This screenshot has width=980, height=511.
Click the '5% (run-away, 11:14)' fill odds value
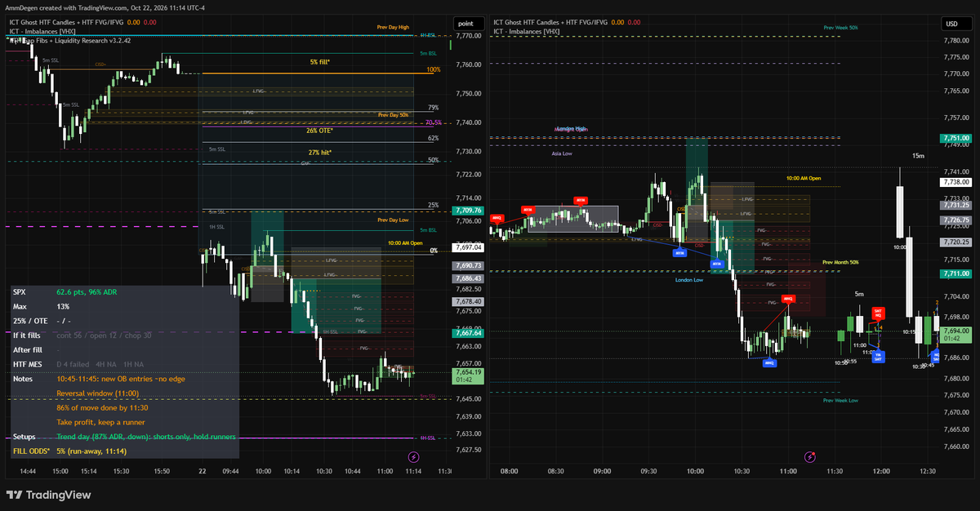coord(90,451)
